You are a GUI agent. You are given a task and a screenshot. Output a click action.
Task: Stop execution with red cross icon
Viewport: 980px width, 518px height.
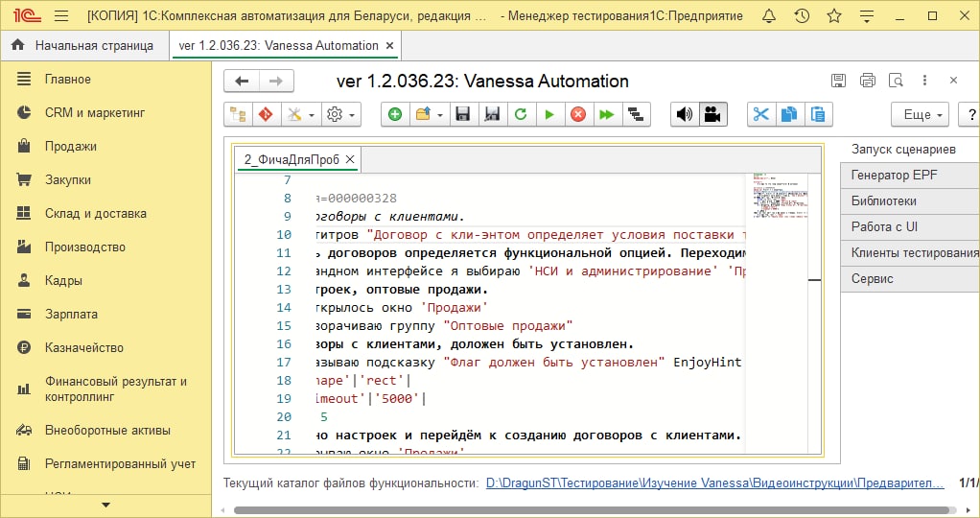[x=578, y=114]
